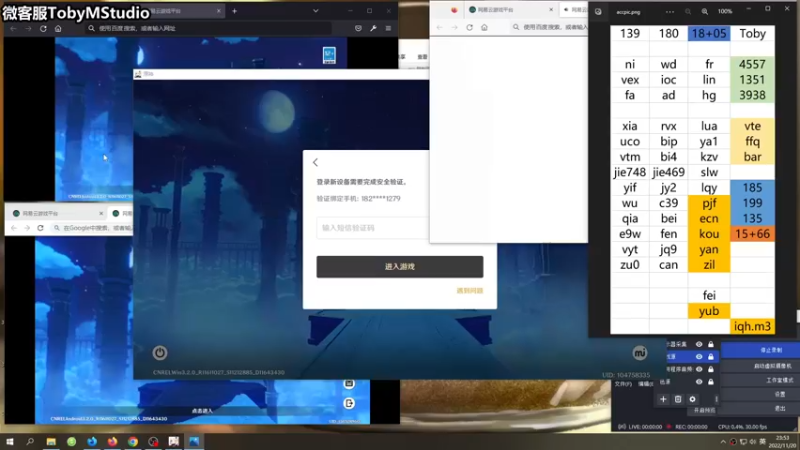This screenshot has width=800, height=450.
Task: Toggle visibility eye of 程序音频 source row
Action: [699, 369]
